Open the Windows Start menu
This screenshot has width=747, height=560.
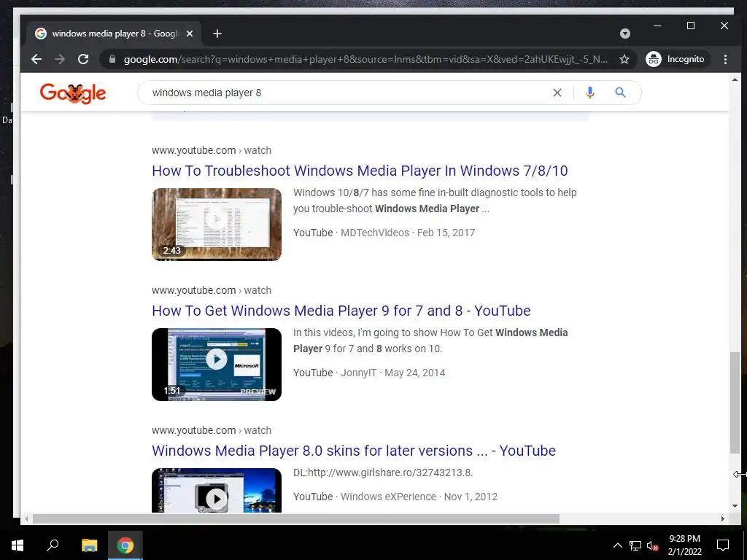point(18,545)
